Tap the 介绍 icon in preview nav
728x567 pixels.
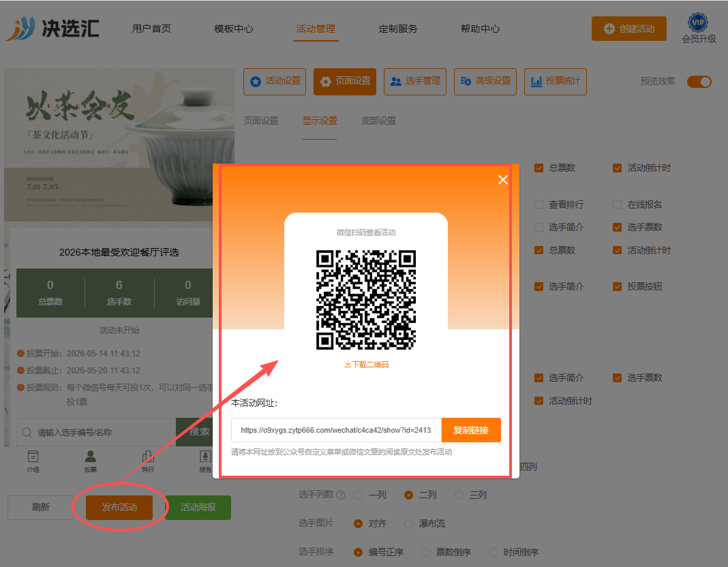(x=33, y=461)
